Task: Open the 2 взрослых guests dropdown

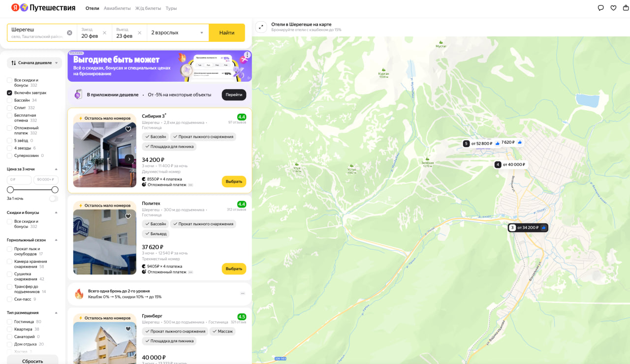Action: (x=177, y=33)
